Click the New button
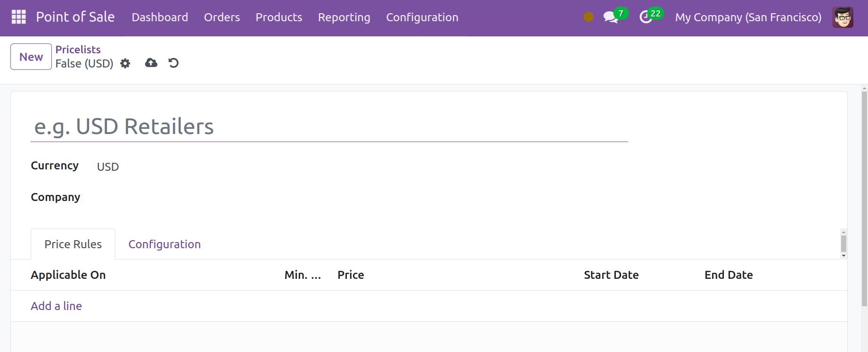 pos(31,57)
